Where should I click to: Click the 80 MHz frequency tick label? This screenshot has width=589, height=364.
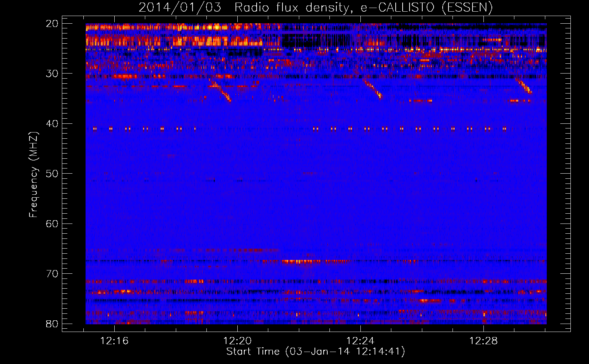(x=52, y=324)
